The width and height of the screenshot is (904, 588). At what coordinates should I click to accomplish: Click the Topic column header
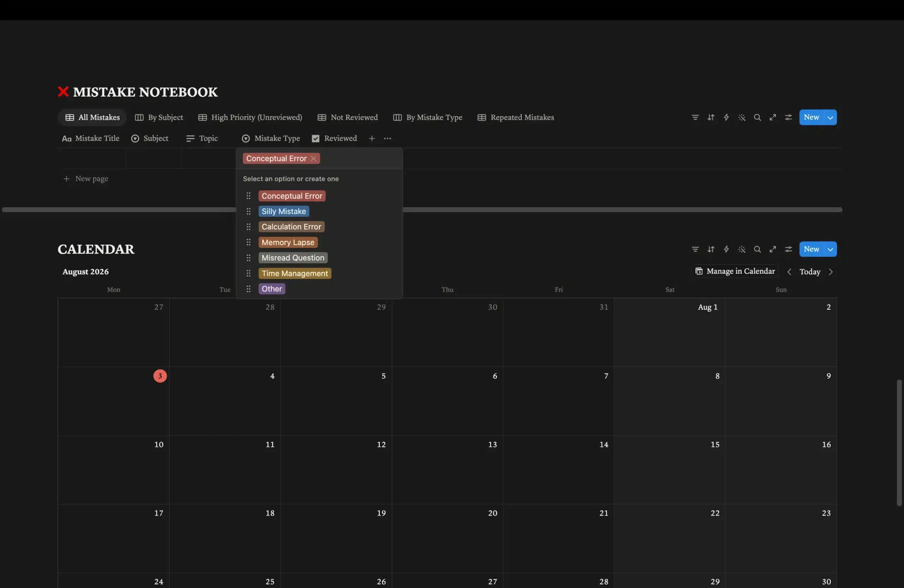[x=202, y=139]
